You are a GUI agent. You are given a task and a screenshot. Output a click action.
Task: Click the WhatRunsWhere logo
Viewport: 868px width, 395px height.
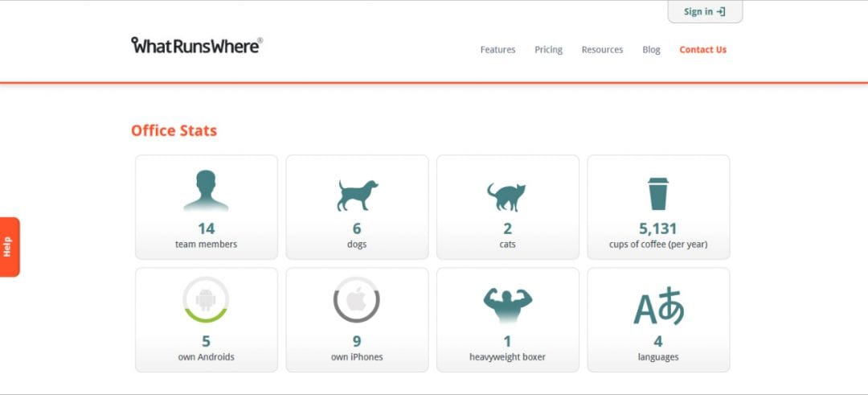coord(197,45)
